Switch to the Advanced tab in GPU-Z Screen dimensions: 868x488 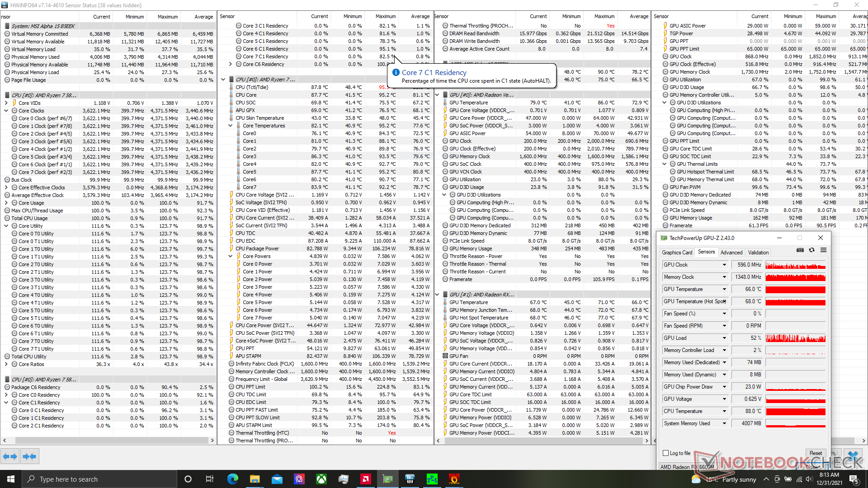(731, 253)
